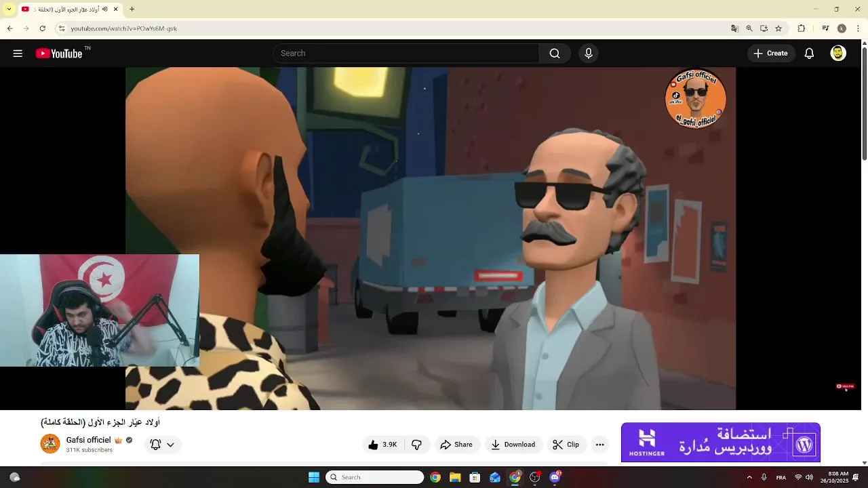Open OBS Studio from the taskbar
Image resolution: width=868 pixels, height=488 pixels.
click(x=535, y=477)
